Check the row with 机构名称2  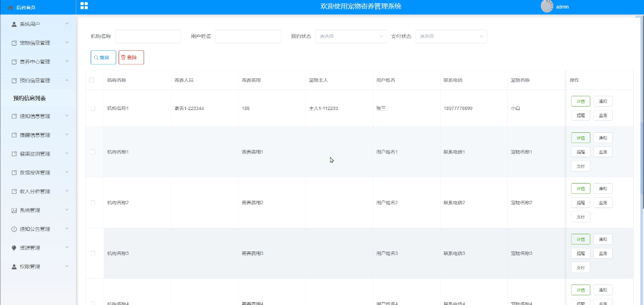[x=93, y=202]
